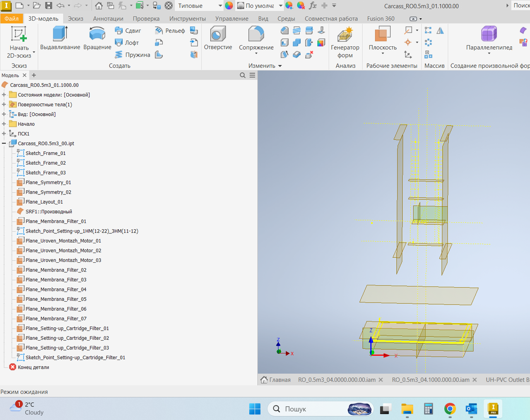
Task: Expand the Изменить panel dropdown
Action: pos(280,66)
